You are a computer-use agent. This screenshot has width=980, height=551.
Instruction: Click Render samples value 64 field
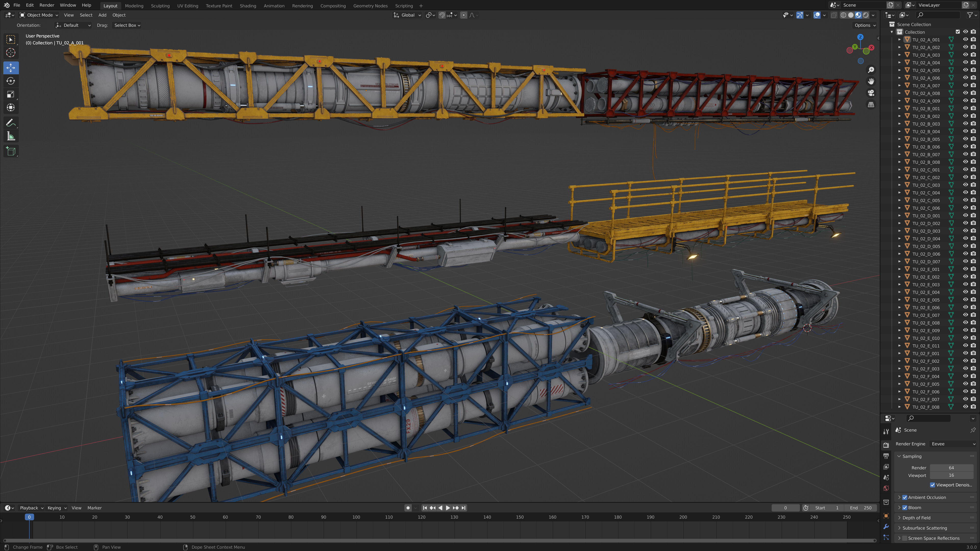pos(951,468)
